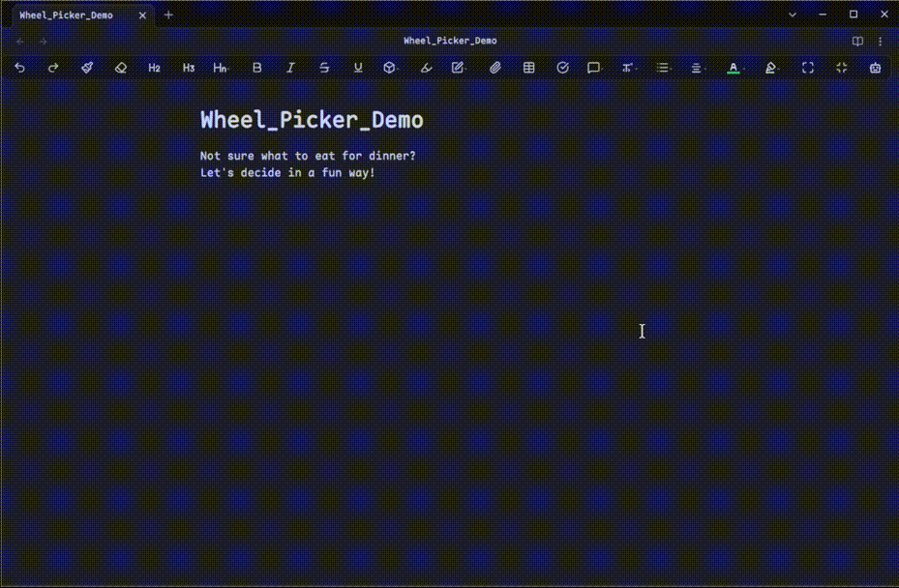This screenshot has height=588, width=899.
Task: Open the green font color picker
Action: click(x=734, y=68)
